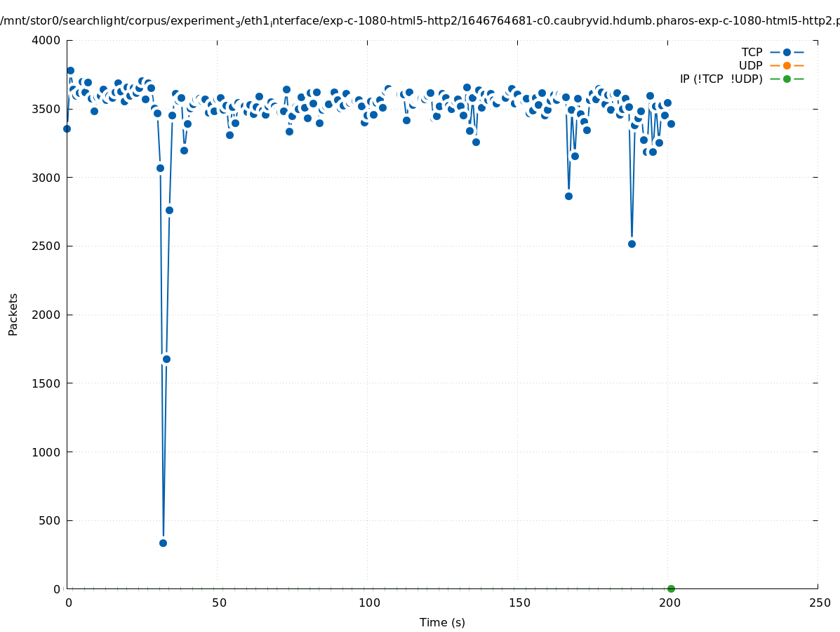
Task: Click the blue TCP legend marker
Action: point(787,52)
